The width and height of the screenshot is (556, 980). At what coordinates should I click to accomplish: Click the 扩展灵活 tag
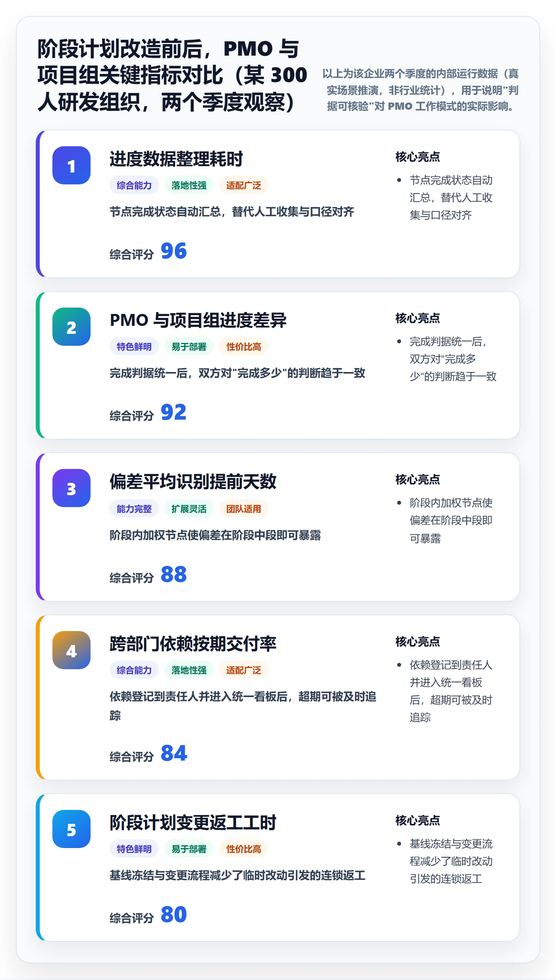click(x=189, y=509)
